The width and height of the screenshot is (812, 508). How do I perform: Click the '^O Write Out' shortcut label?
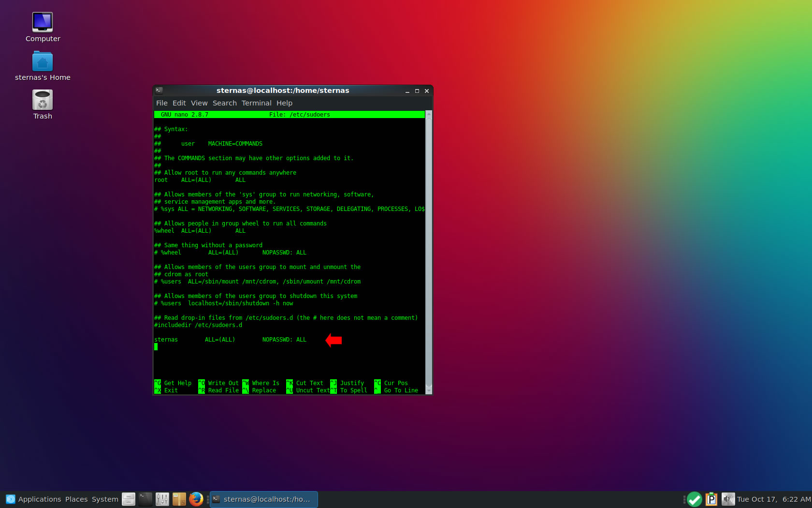[218, 383]
